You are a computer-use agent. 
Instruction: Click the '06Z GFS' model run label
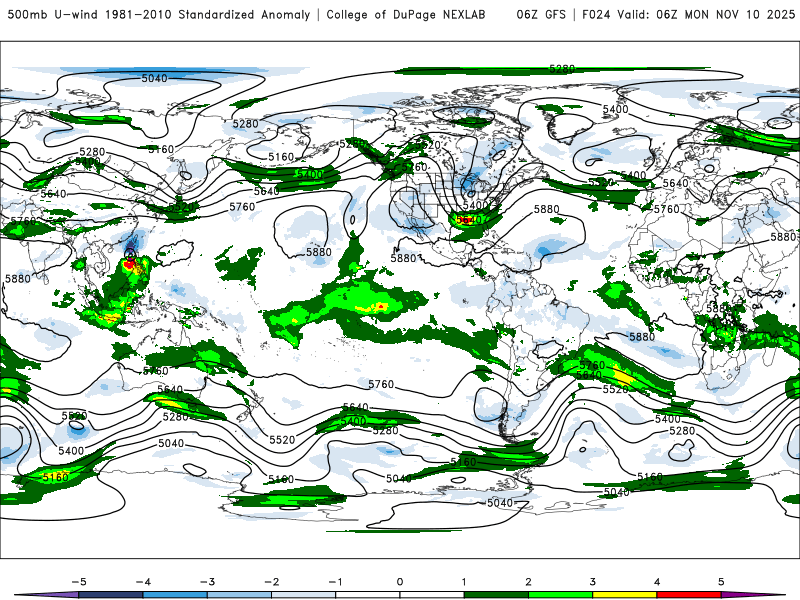point(541,15)
